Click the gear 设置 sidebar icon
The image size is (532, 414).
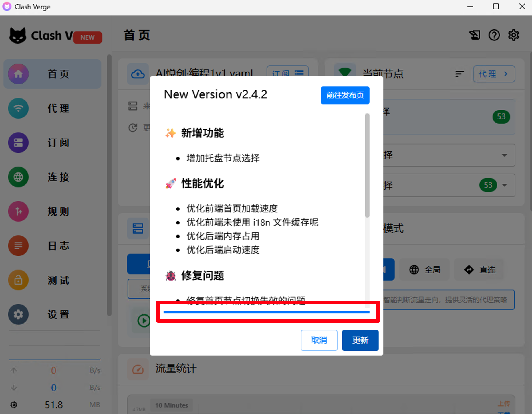(18, 314)
